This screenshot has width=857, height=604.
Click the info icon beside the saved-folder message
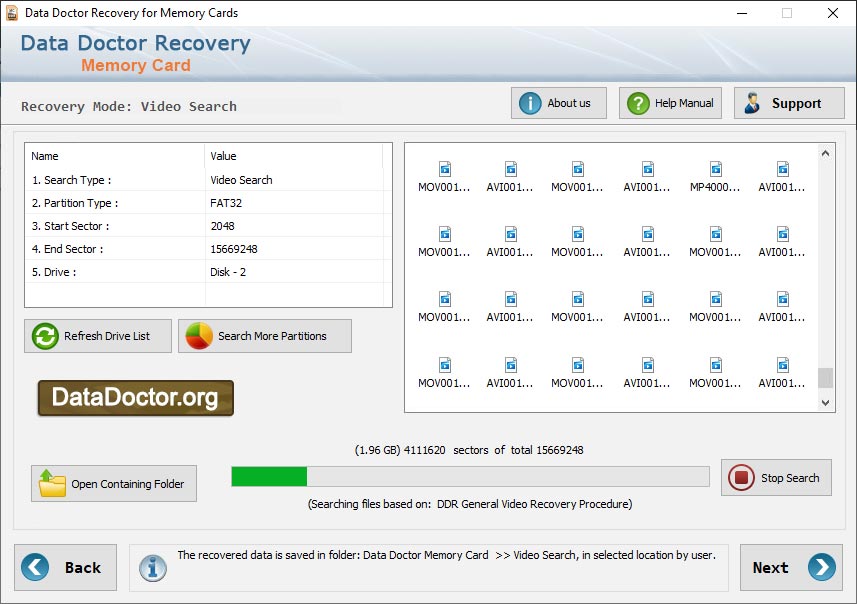tap(152, 567)
